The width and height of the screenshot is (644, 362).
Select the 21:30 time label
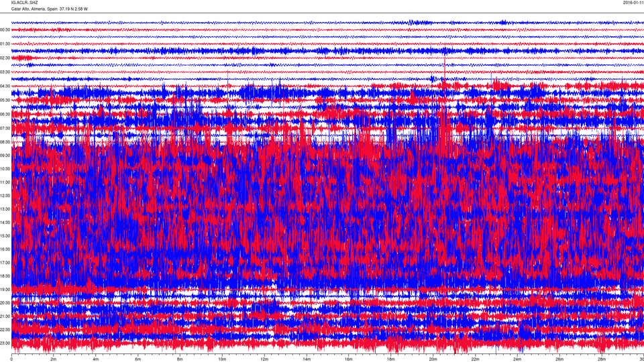5,316
